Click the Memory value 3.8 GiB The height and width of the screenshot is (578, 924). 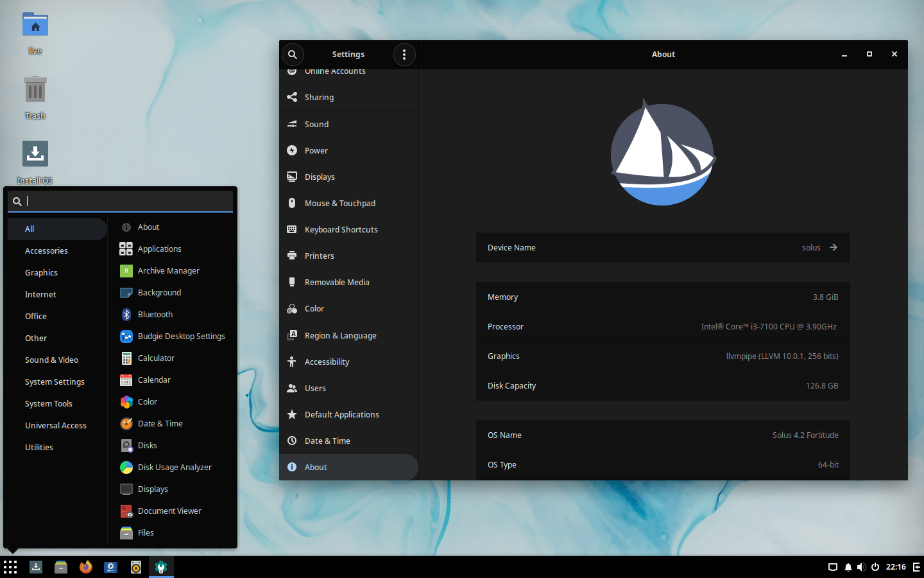click(825, 297)
